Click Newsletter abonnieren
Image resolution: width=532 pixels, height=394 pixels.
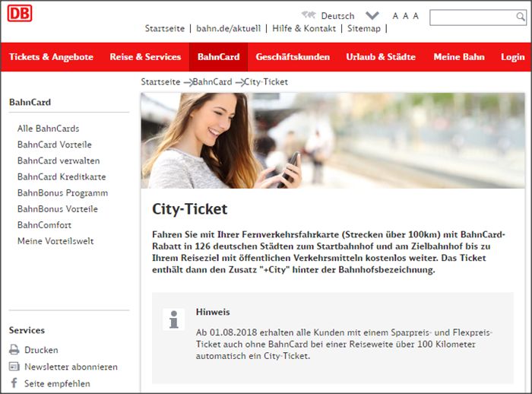(71, 367)
